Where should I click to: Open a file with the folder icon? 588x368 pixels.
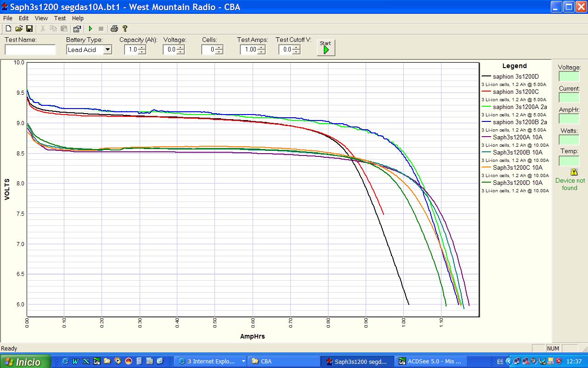coord(19,29)
